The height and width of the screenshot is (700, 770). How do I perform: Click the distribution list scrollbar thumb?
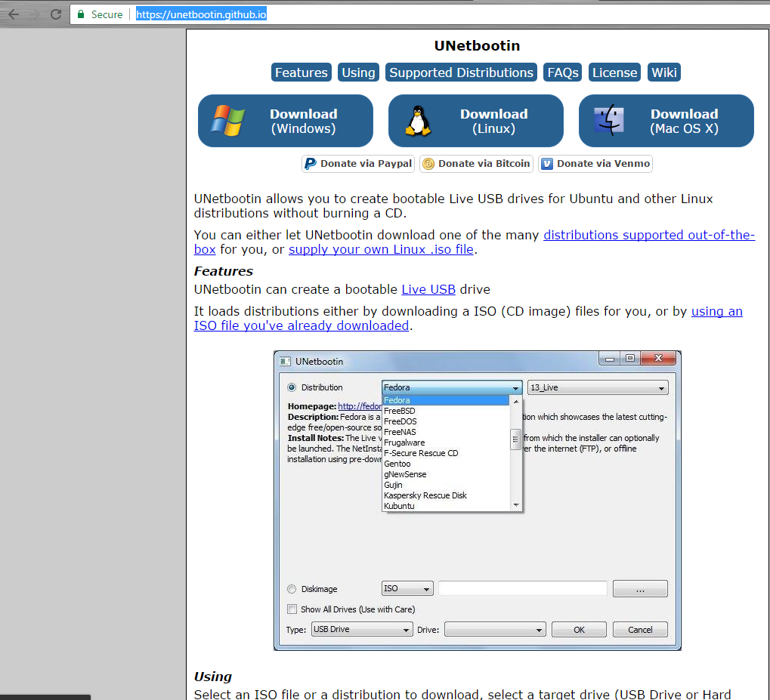[515, 439]
